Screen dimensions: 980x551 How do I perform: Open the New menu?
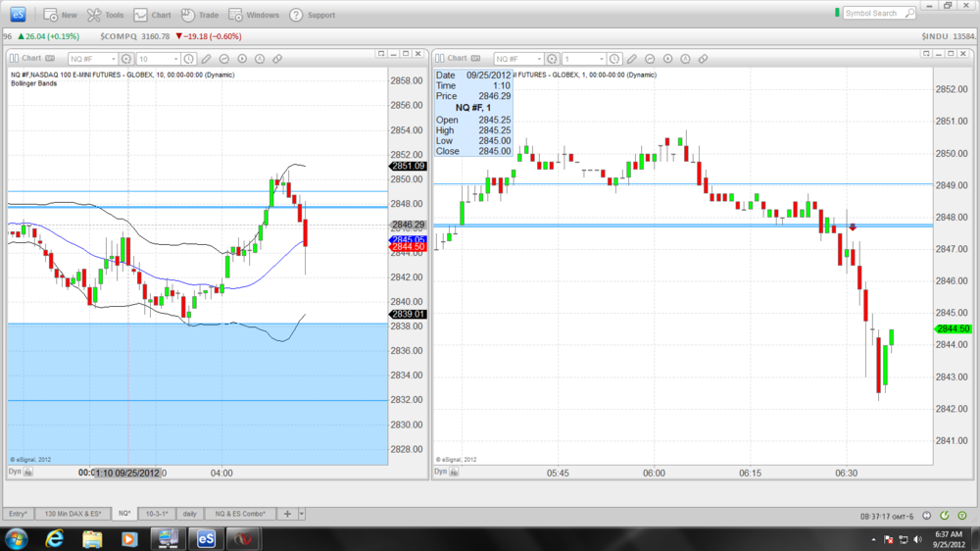coord(60,15)
